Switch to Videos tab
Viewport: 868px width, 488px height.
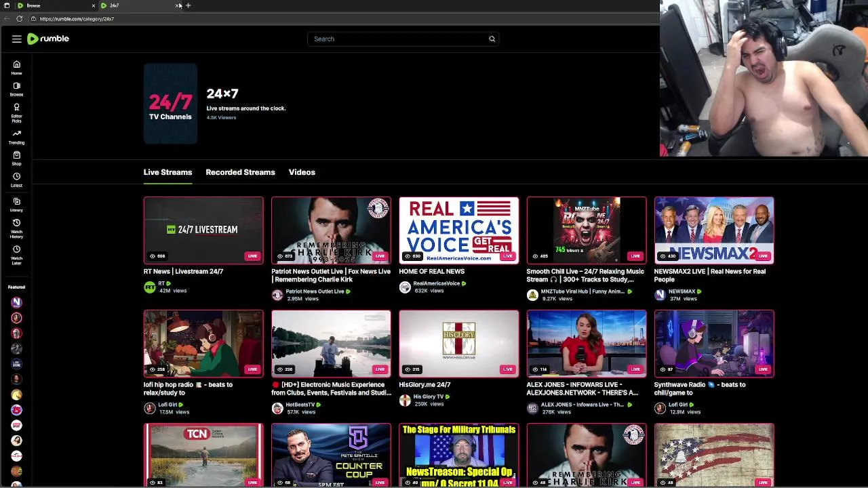tap(302, 172)
